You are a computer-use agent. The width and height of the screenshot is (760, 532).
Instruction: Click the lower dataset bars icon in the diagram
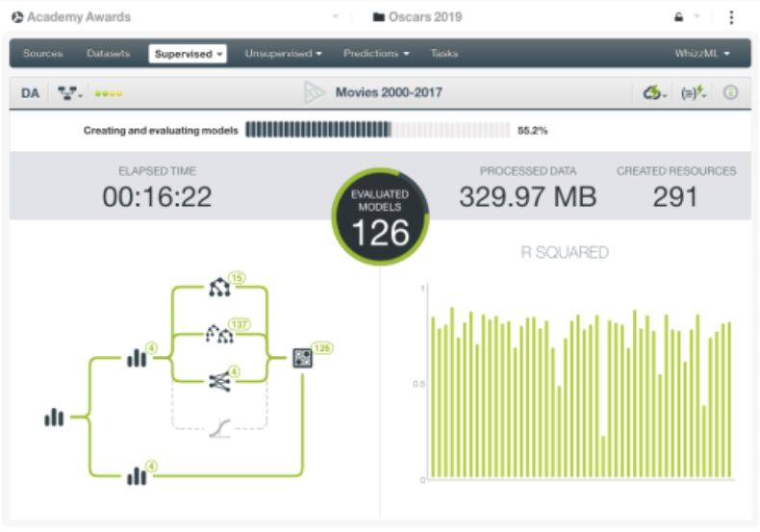pyautogui.click(x=137, y=476)
